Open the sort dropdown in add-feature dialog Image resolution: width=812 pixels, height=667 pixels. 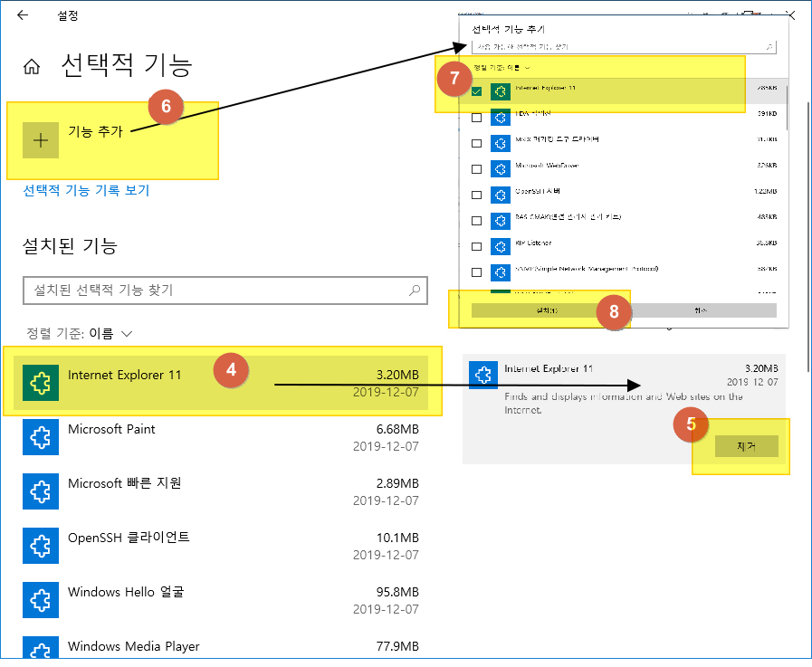[x=502, y=68]
